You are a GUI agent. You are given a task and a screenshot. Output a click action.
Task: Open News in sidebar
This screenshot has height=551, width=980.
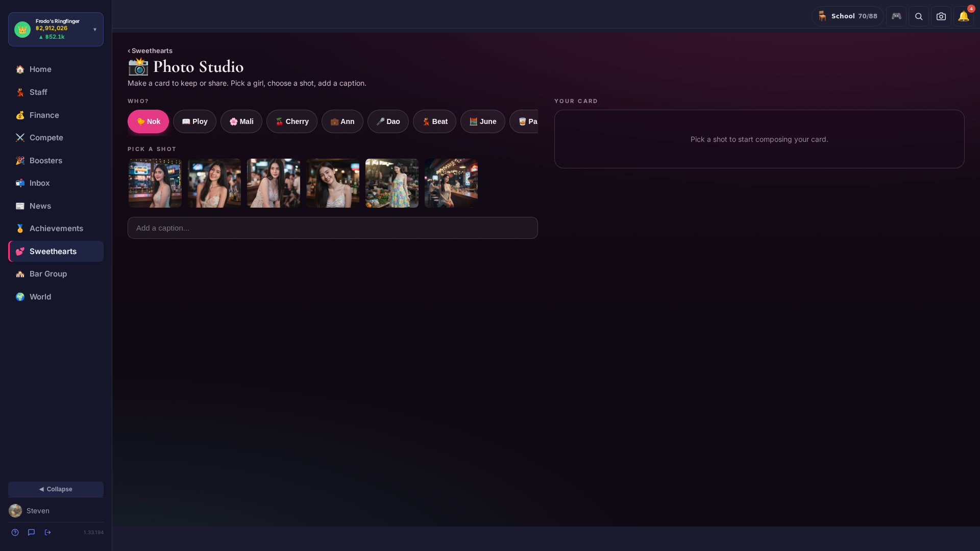coord(56,206)
